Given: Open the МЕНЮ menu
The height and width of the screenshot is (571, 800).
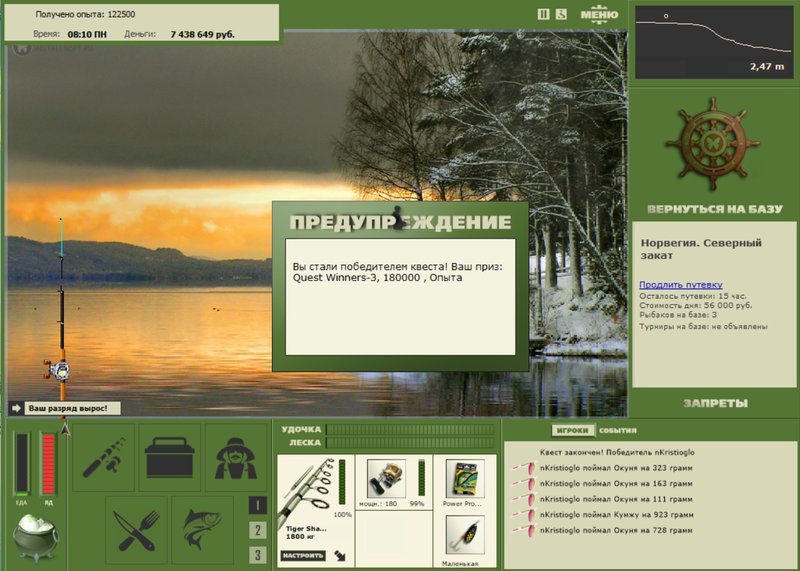Looking at the screenshot, I should point(599,14).
